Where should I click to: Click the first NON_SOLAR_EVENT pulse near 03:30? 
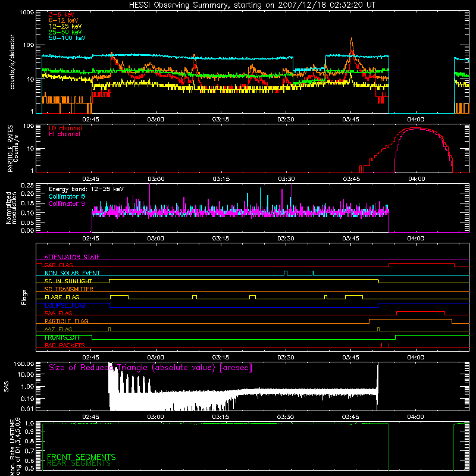pos(286,271)
